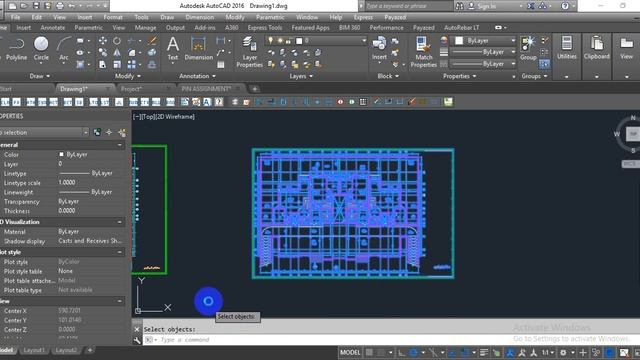
Task: Collapse the 3D Visualization section
Action: [120, 222]
